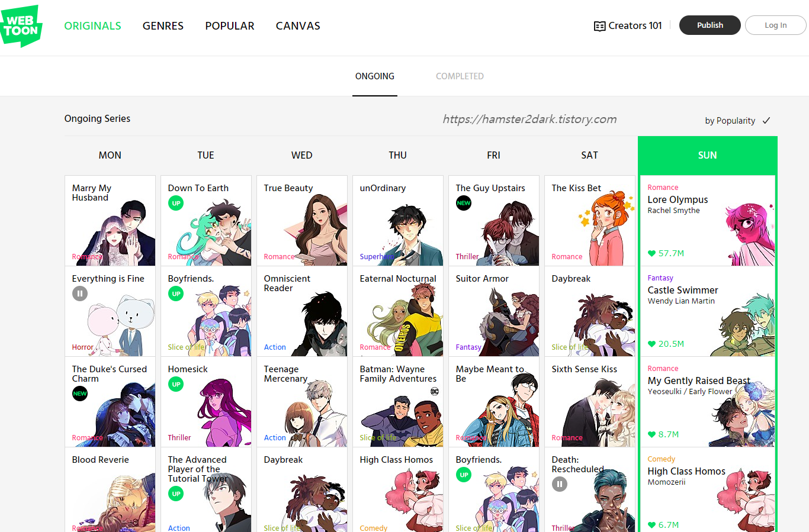
Task: Open Maybe Meant to Be series
Action: pos(494,402)
